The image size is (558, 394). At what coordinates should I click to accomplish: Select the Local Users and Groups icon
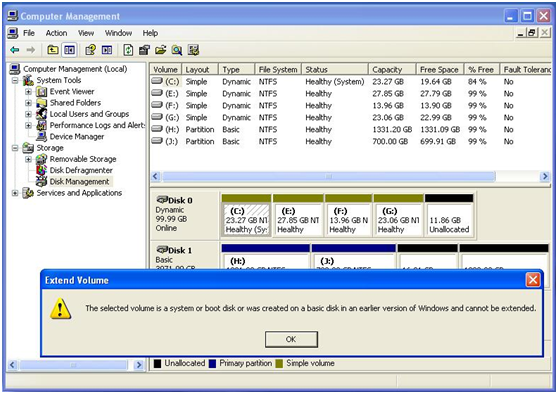click(x=42, y=114)
